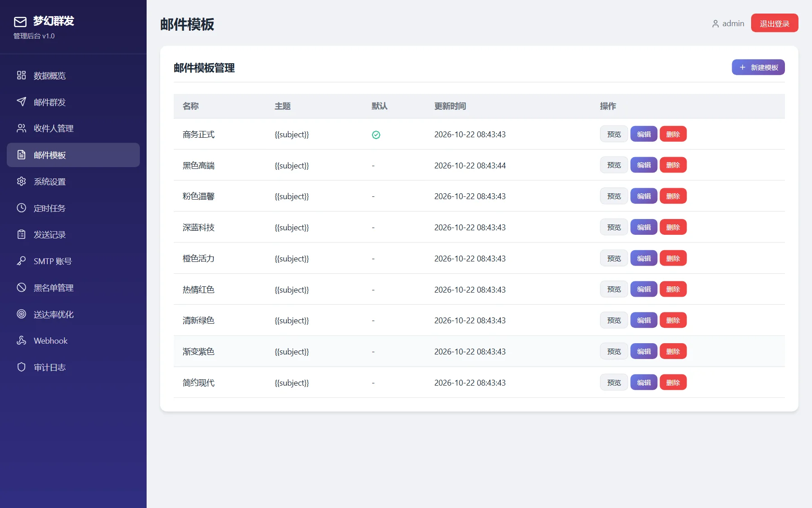
Task: Click the shield icon for 审计日志
Action: 21,367
